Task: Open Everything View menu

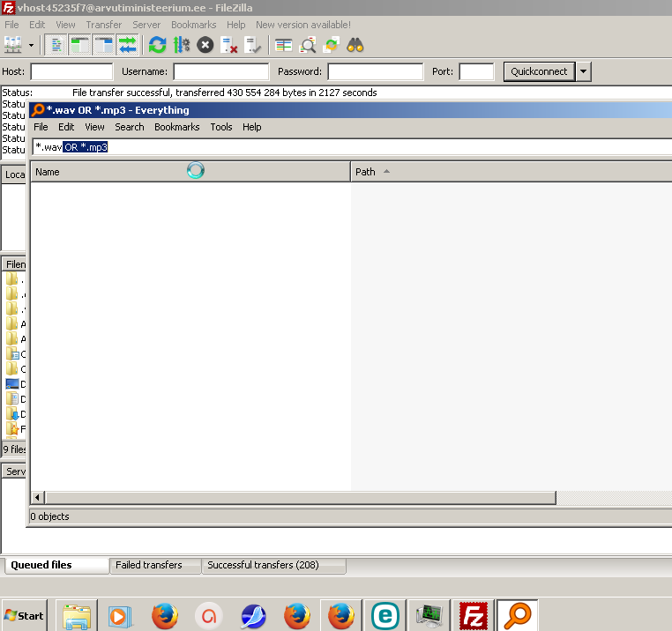Action: [x=94, y=127]
